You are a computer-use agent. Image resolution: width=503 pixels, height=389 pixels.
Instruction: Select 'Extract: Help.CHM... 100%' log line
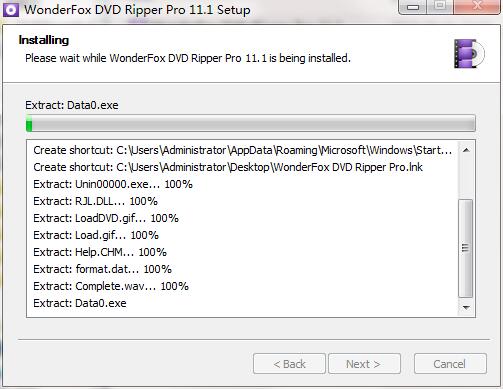[100, 252]
